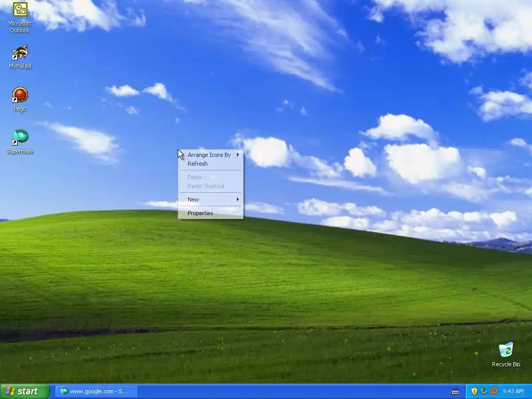The image size is (532, 399).
Task: Click the arrow beside New
Action: pos(238,199)
